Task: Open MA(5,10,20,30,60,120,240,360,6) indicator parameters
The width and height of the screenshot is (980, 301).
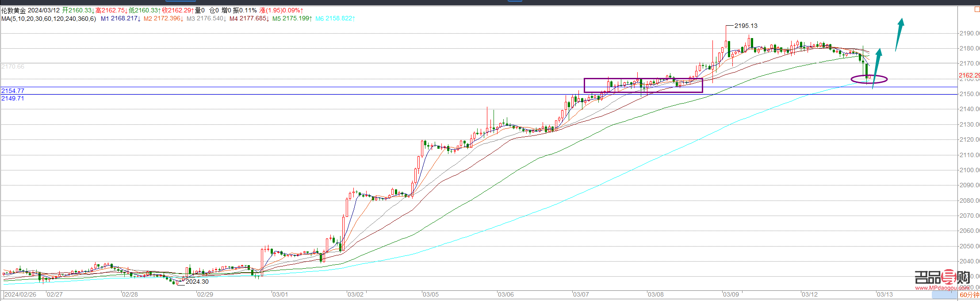Action: point(49,19)
